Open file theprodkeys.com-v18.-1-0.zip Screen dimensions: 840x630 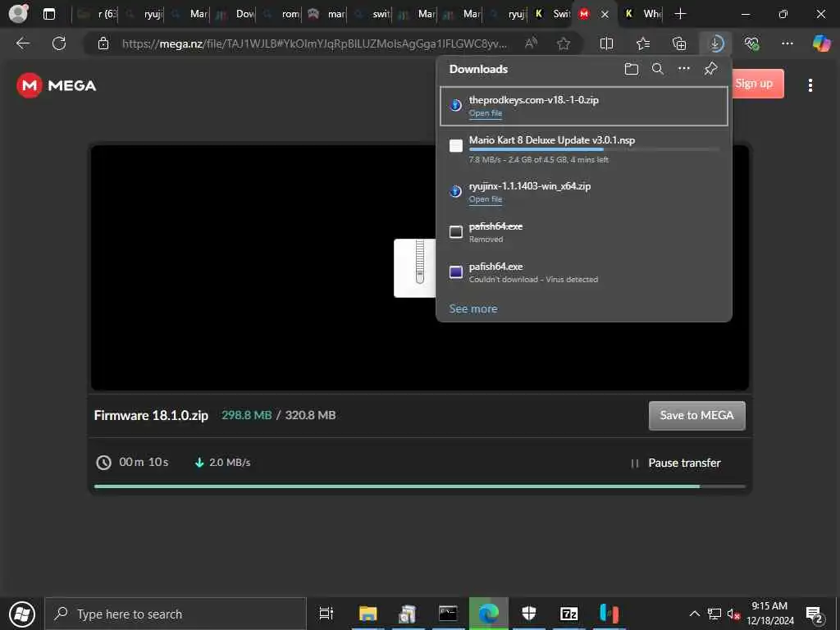tap(486, 113)
